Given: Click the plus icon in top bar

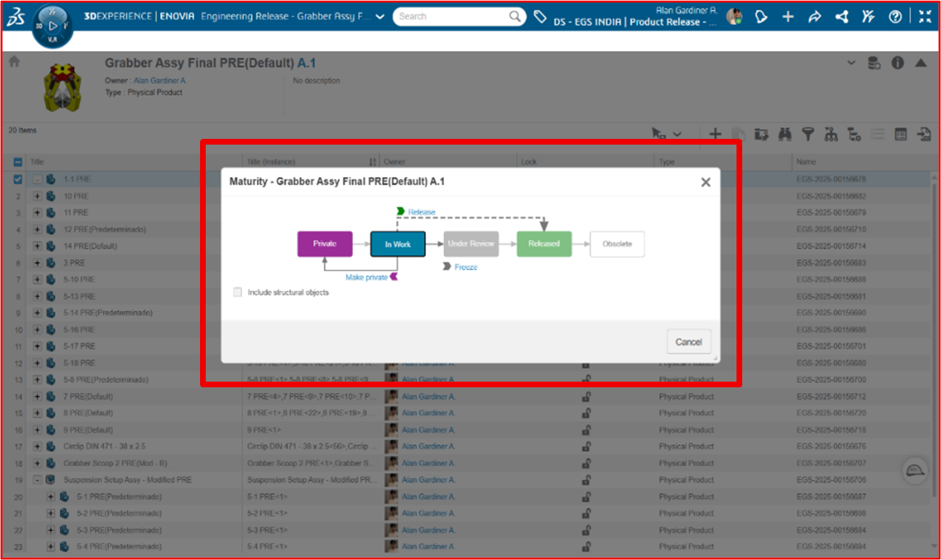Looking at the screenshot, I should tap(788, 17).
